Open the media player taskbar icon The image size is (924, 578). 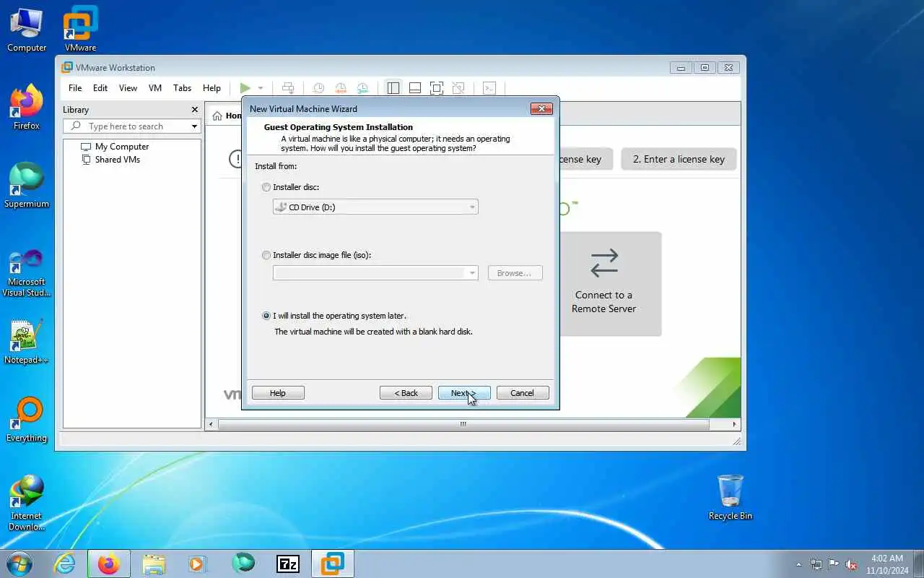(197, 564)
